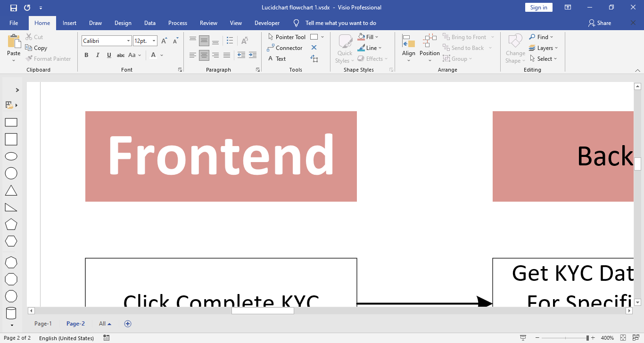Screen dimensions: 644x343
Task: Select the rectangle shape in the shapes sidebar
Action: tap(11, 122)
